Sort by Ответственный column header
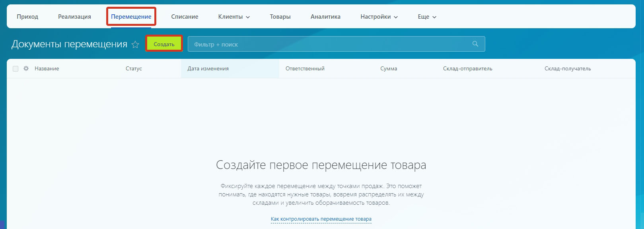This screenshot has width=644, height=229. tap(305, 68)
